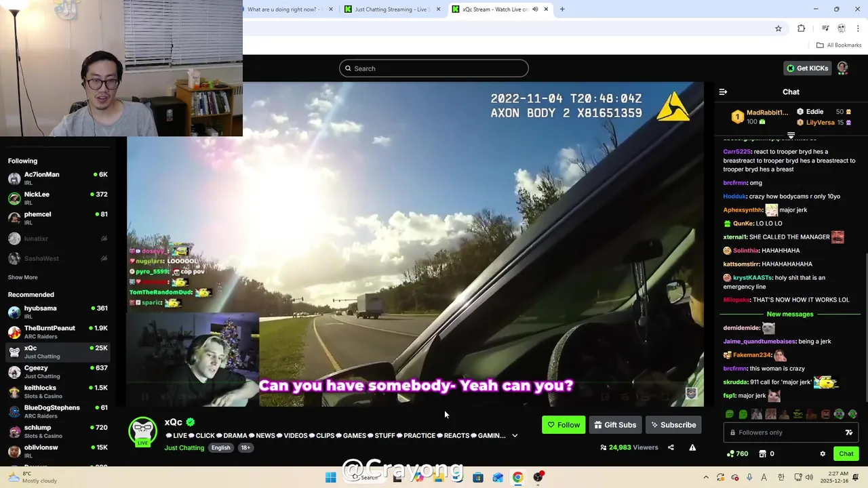Open Microsoft Store taskbar icon
Viewport: 868px width, 488px height.
pyautogui.click(x=477, y=477)
